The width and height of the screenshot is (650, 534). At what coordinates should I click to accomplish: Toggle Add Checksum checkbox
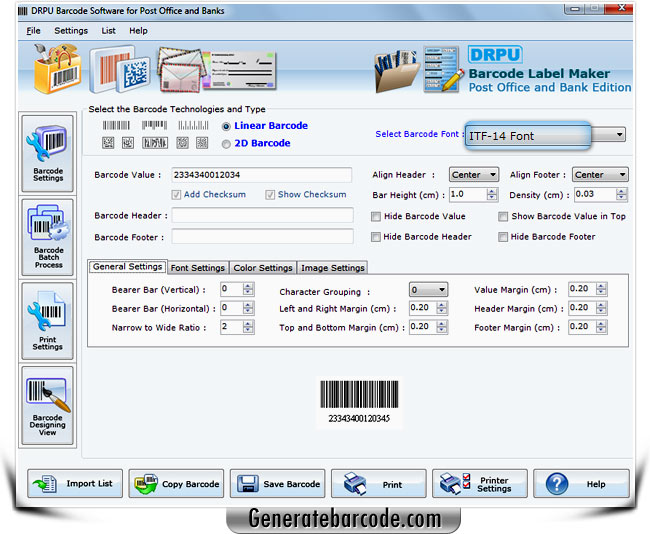(x=177, y=194)
